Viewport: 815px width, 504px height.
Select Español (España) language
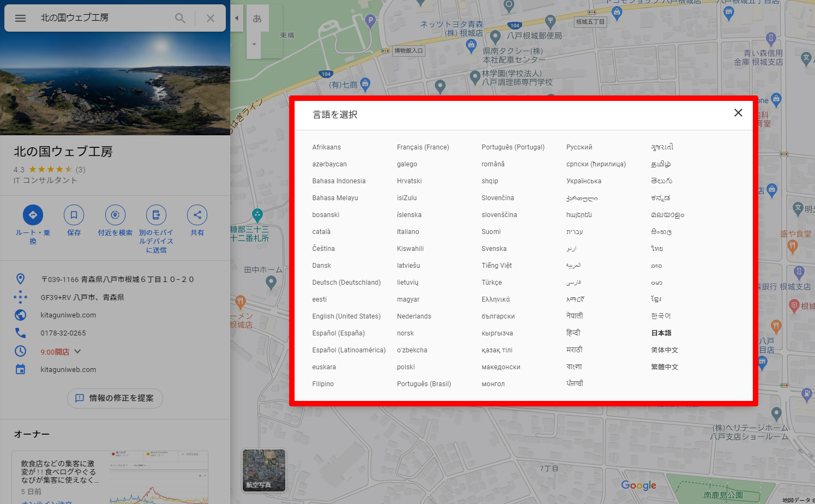(x=338, y=333)
